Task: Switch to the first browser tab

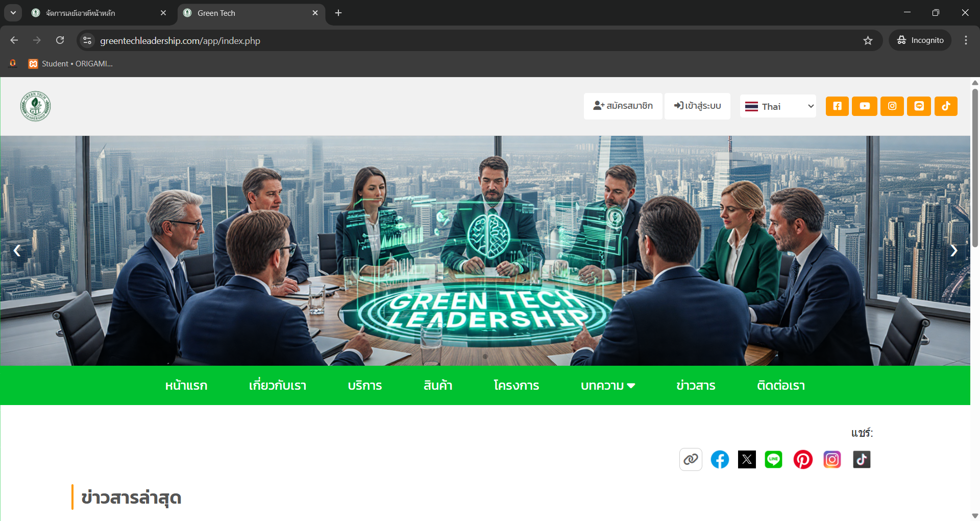Action: (98, 13)
